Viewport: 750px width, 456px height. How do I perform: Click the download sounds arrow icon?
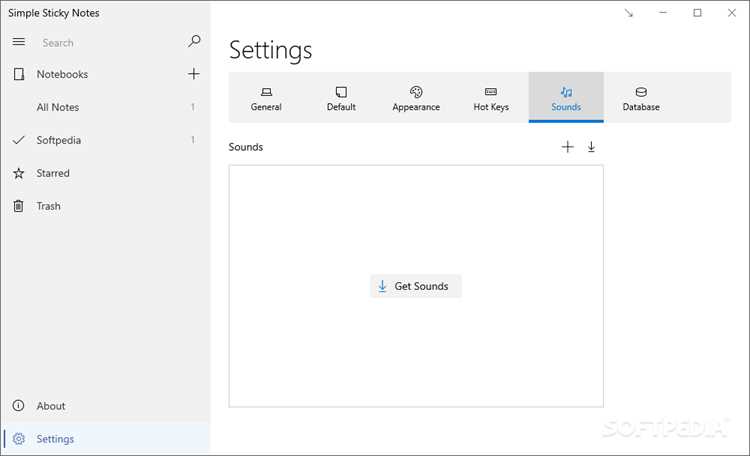[591, 146]
